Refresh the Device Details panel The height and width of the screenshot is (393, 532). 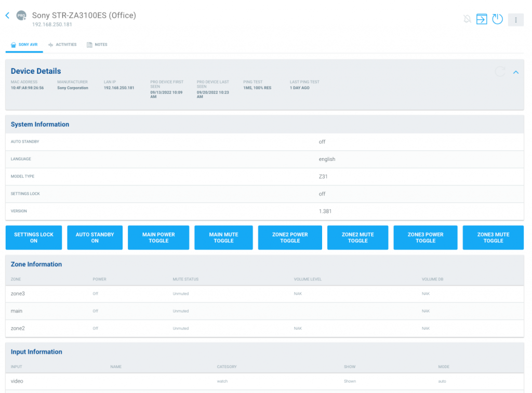pos(500,72)
